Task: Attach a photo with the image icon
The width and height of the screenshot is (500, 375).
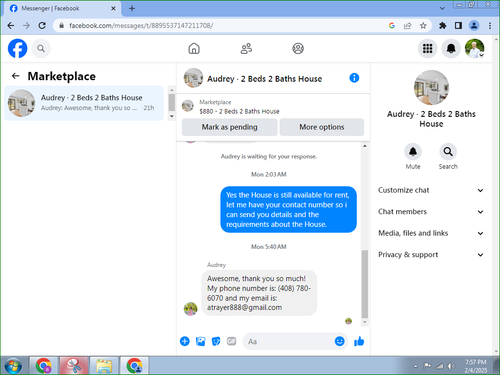Action: tap(200, 341)
